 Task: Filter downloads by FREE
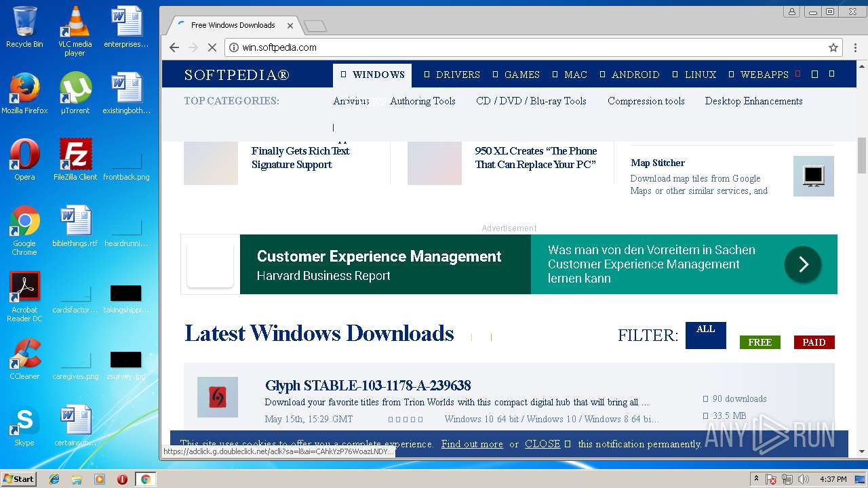coord(760,342)
